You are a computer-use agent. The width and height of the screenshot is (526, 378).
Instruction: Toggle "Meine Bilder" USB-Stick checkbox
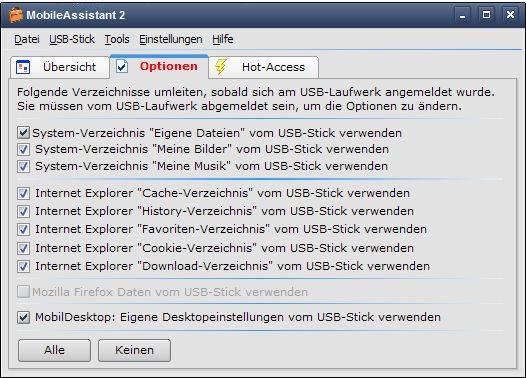point(23,149)
